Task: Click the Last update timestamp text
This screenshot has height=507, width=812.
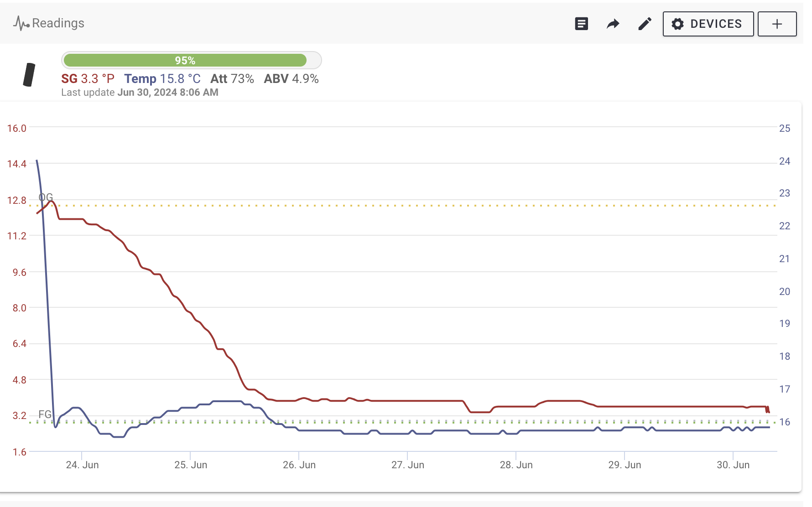Action: [x=140, y=93]
